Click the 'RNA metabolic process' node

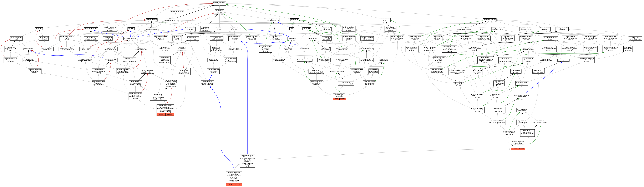516,71
